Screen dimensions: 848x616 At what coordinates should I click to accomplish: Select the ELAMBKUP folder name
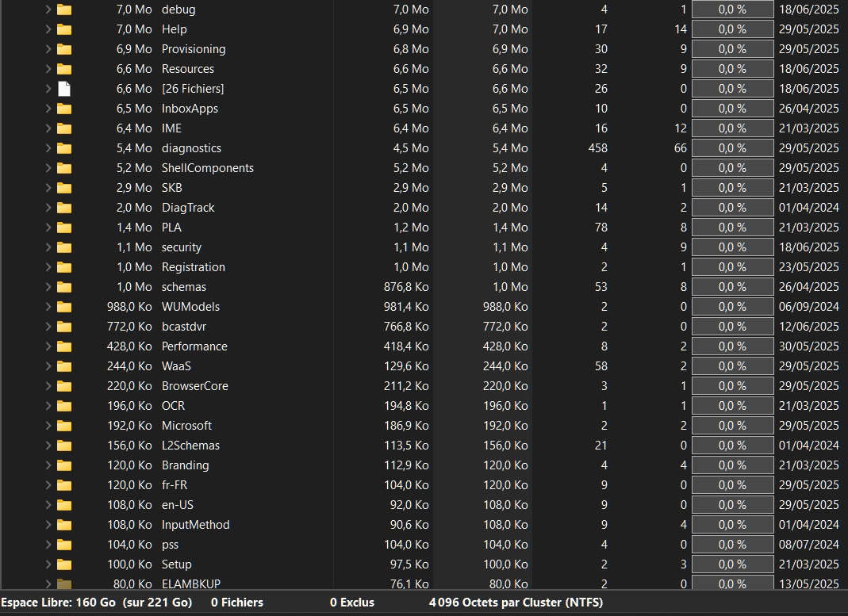191,583
